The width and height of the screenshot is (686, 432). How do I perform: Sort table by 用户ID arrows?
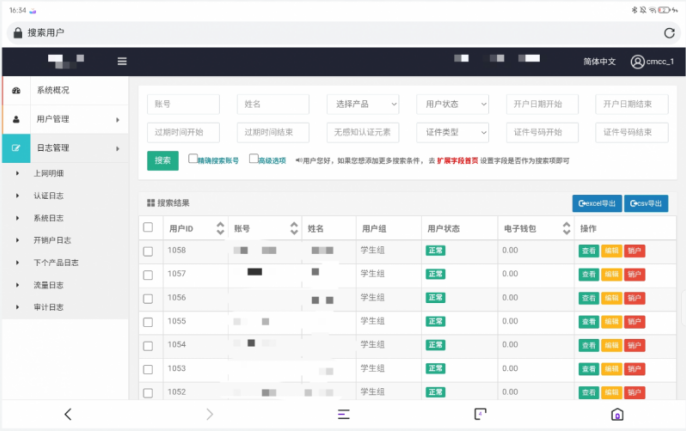click(x=220, y=228)
